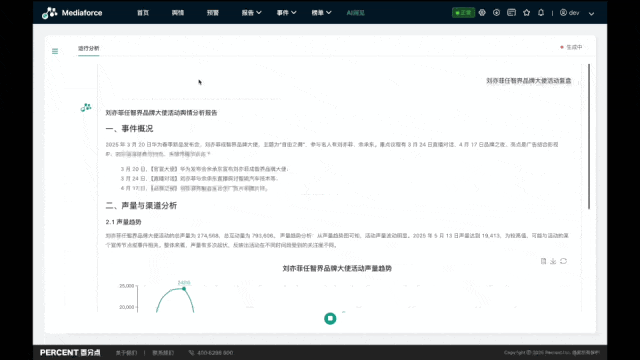Click the Mediaforce assistant avatar icon
The height and width of the screenshot is (360, 640).
[86, 107]
